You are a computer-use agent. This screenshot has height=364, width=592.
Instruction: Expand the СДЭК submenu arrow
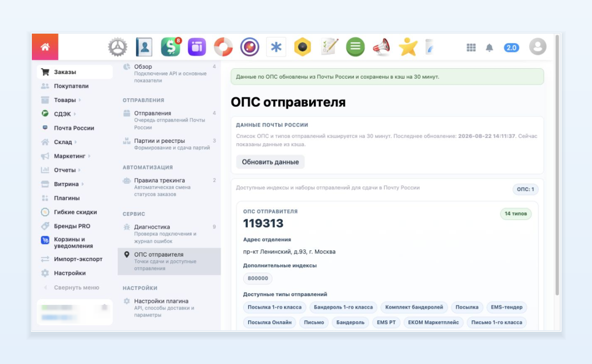[75, 114]
